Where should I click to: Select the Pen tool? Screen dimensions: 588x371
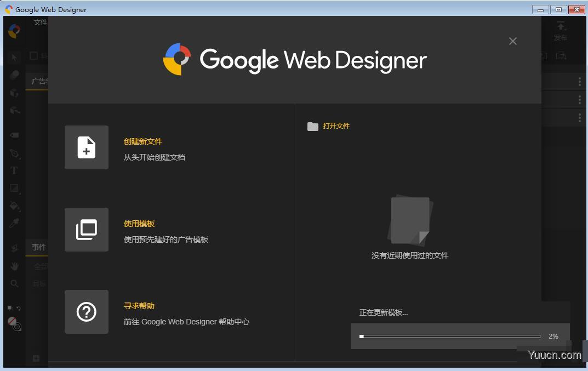click(14, 154)
